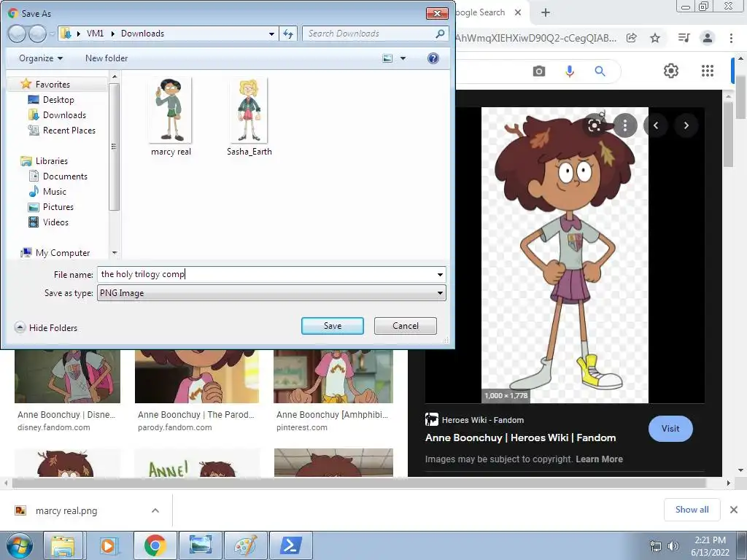
Task: Click Hide Folders toggle
Action: pos(46,327)
